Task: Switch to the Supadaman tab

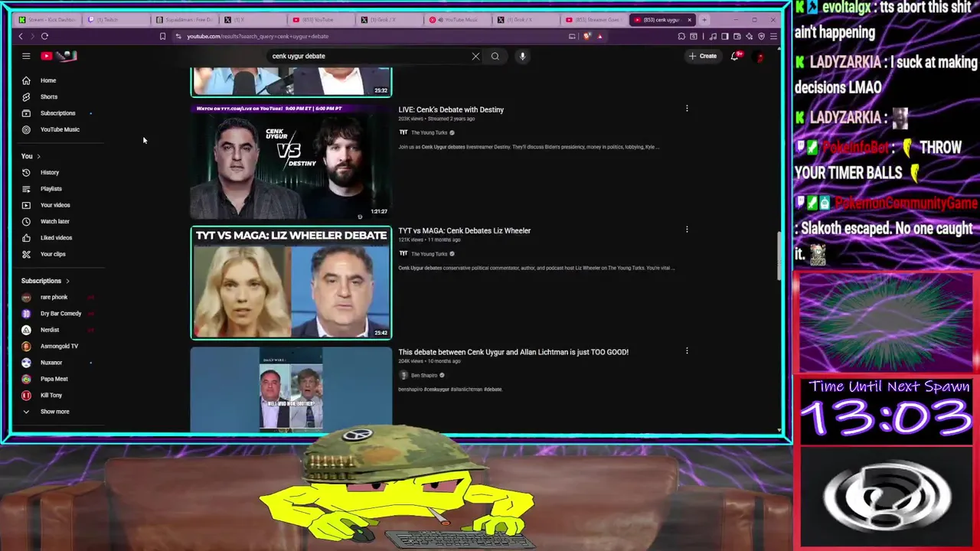Action: click(185, 20)
